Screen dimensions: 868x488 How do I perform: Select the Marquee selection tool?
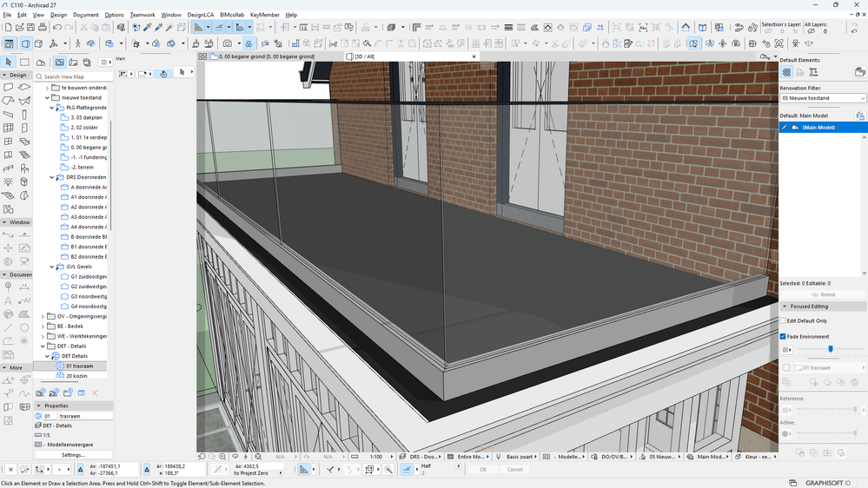(x=25, y=62)
